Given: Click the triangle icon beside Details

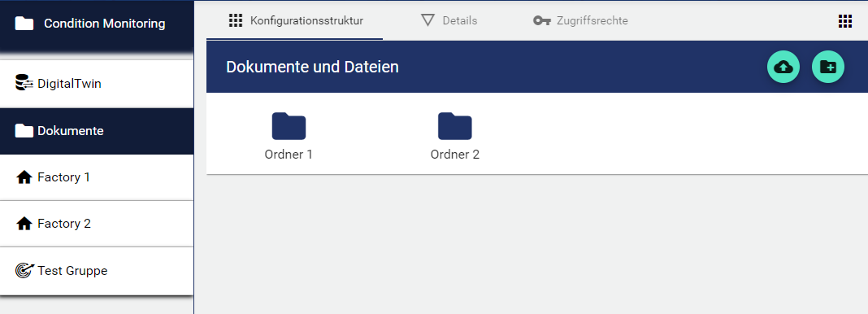Looking at the screenshot, I should coord(427,20).
